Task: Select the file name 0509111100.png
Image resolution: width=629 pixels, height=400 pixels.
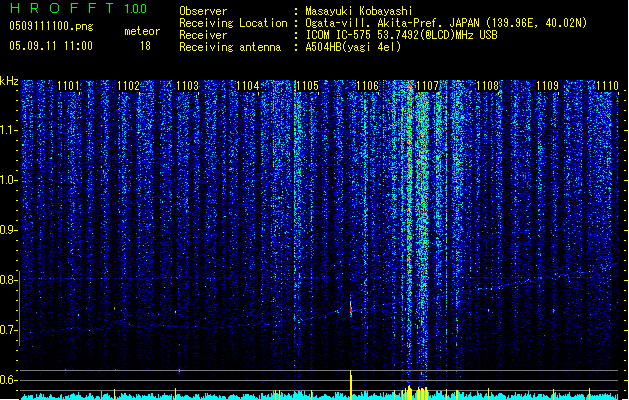Action: 51,26
